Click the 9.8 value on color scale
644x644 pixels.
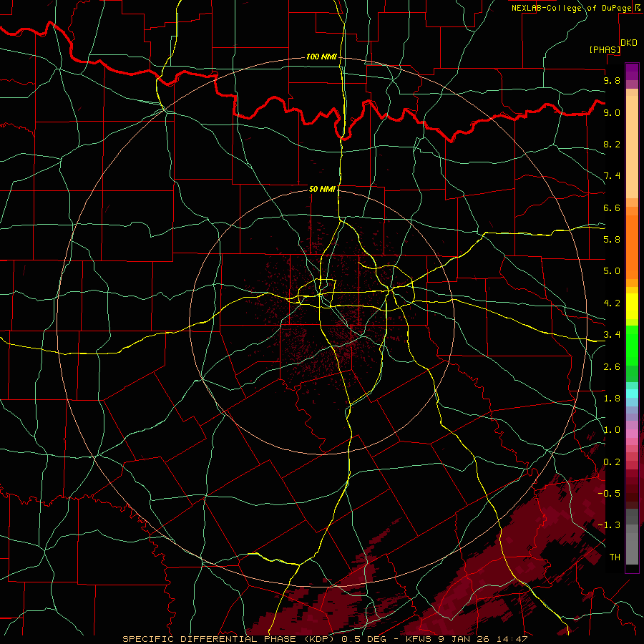point(612,80)
